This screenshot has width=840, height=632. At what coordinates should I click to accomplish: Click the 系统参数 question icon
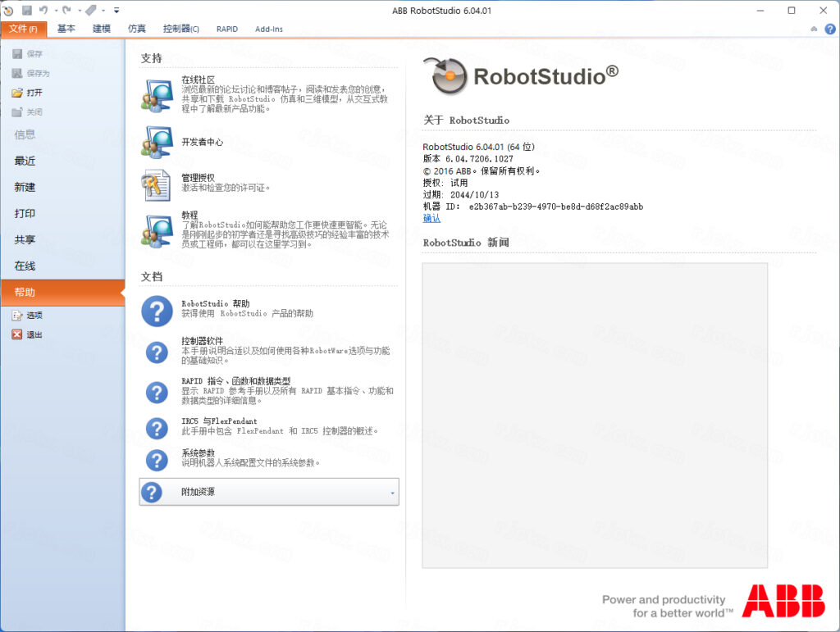pyautogui.click(x=157, y=460)
